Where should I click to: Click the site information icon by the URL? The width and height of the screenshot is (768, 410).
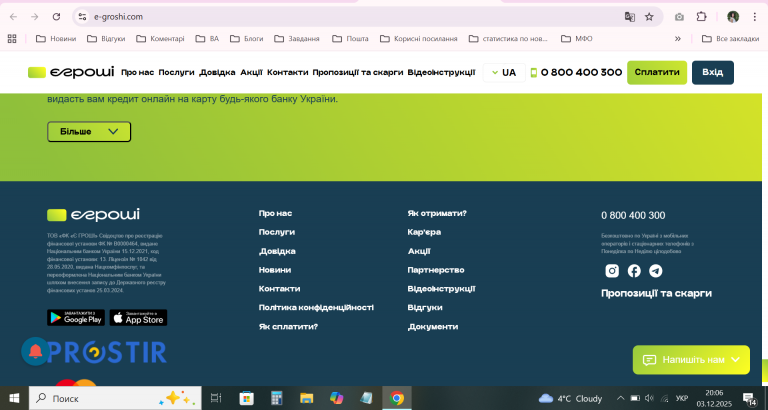click(x=82, y=17)
